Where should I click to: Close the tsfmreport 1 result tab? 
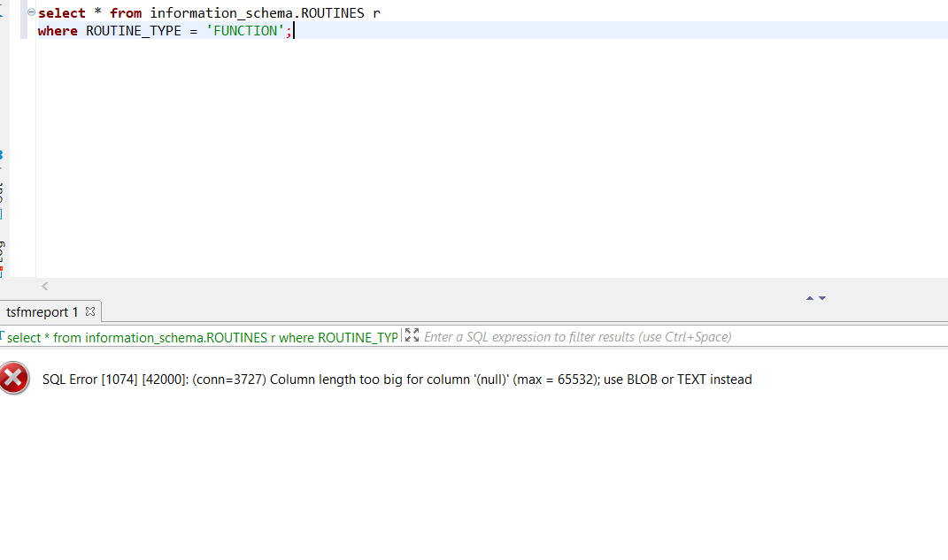[x=90, y=311]
